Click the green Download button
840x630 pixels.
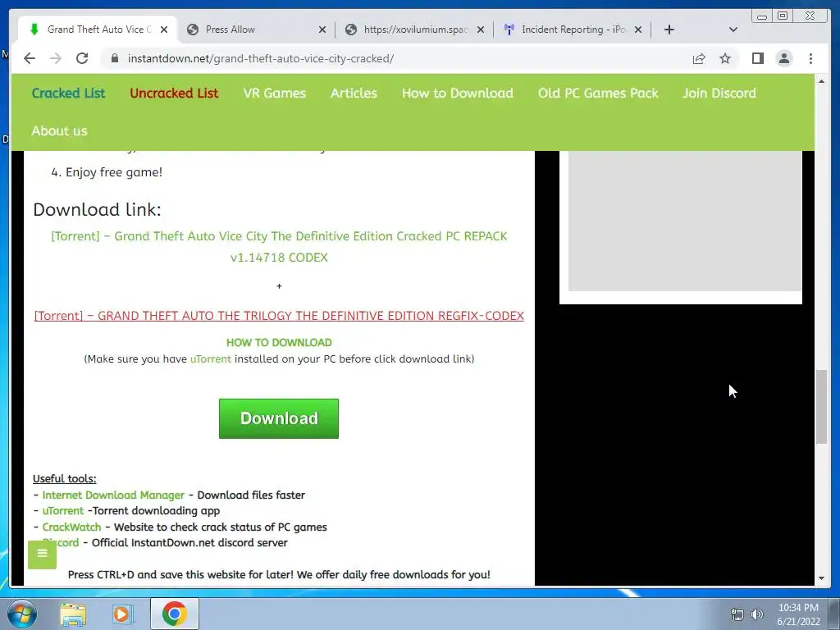279,418
